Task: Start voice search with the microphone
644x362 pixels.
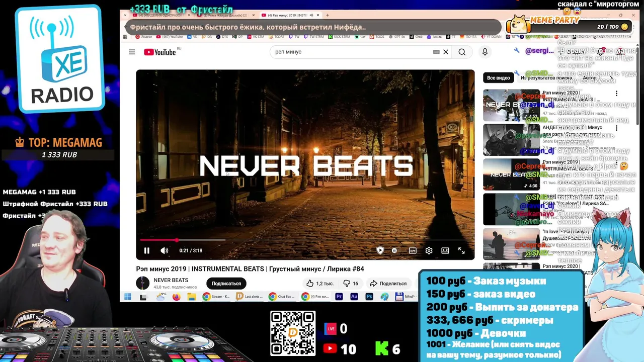Action: (x=485, y=52)
